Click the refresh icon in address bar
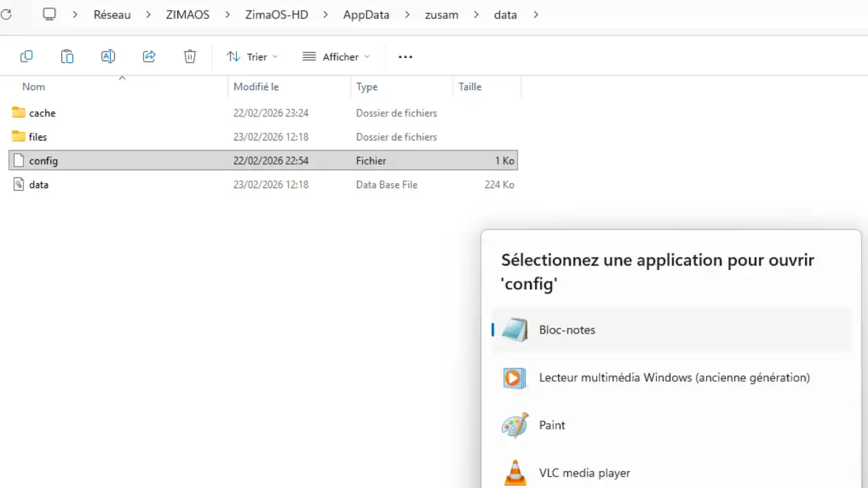The width and height of the screenshot is (868, 488). coord(6,15)
